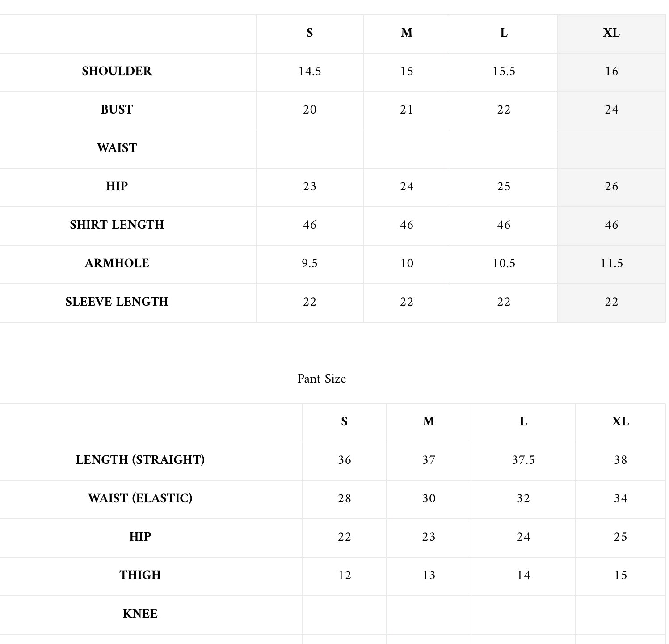This screenshot has width=669, height=644.
Task: Select pant length 37.5 for size L
Action: point(523,460)
